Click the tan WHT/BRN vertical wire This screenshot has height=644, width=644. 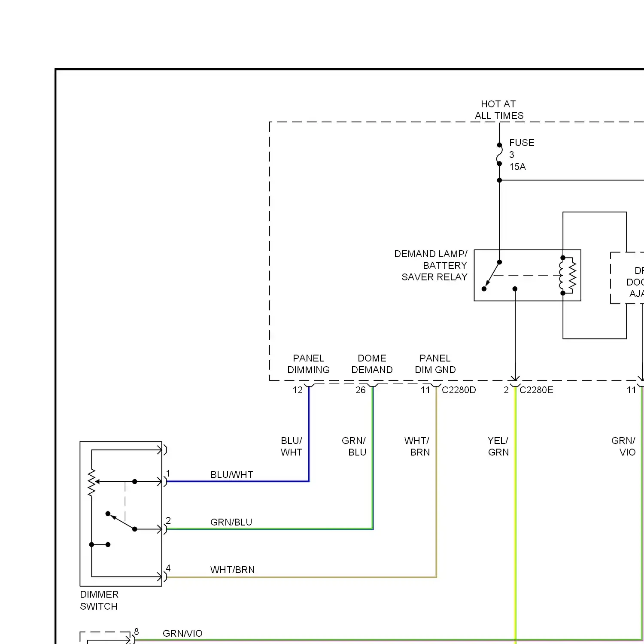(436, 481)
